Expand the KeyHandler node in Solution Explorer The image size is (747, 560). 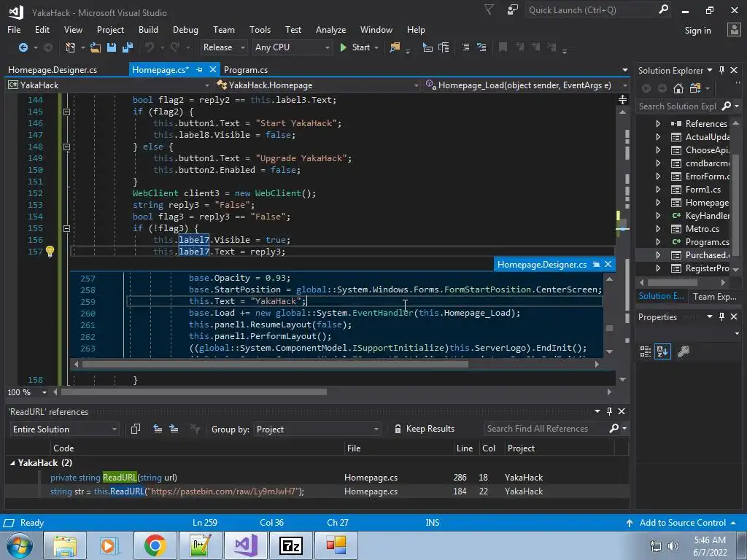click(658, 216)
